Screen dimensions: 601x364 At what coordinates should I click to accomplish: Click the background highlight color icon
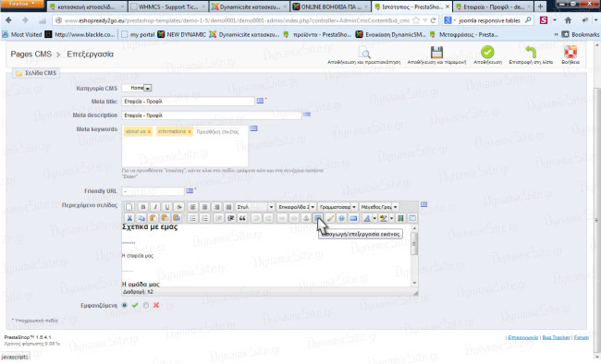click(x=383, y=218)
